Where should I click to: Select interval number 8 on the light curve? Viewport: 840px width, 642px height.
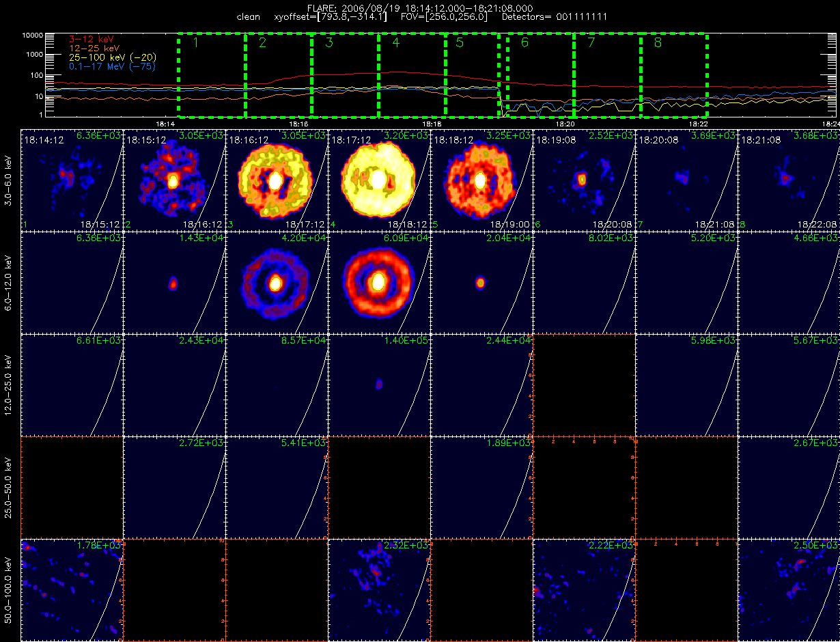pos(658,43)
